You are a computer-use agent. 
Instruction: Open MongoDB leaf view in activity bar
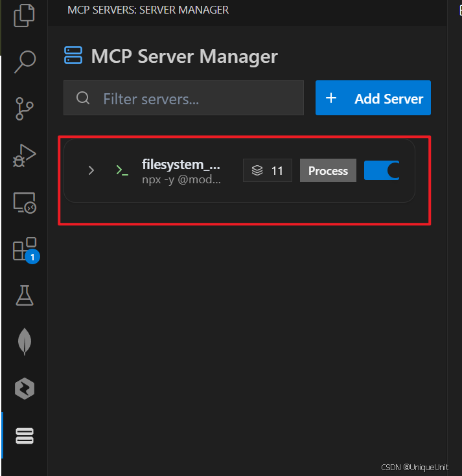coord(25,341)
